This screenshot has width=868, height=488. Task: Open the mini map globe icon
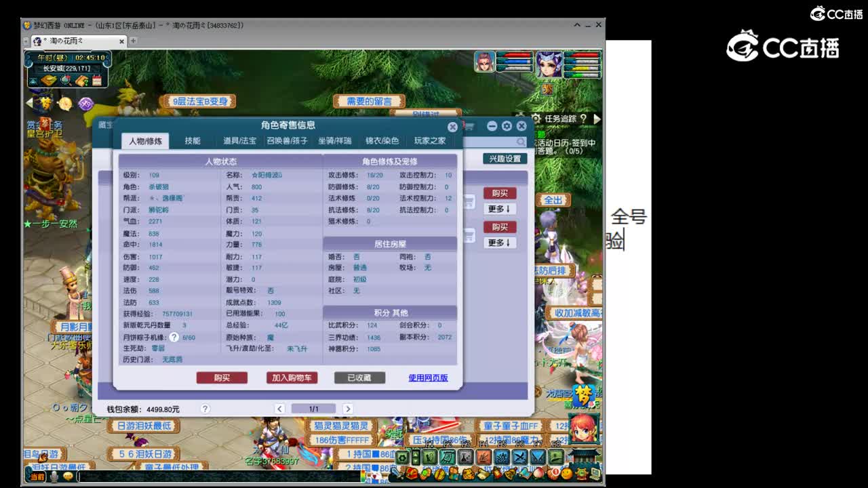66,81
